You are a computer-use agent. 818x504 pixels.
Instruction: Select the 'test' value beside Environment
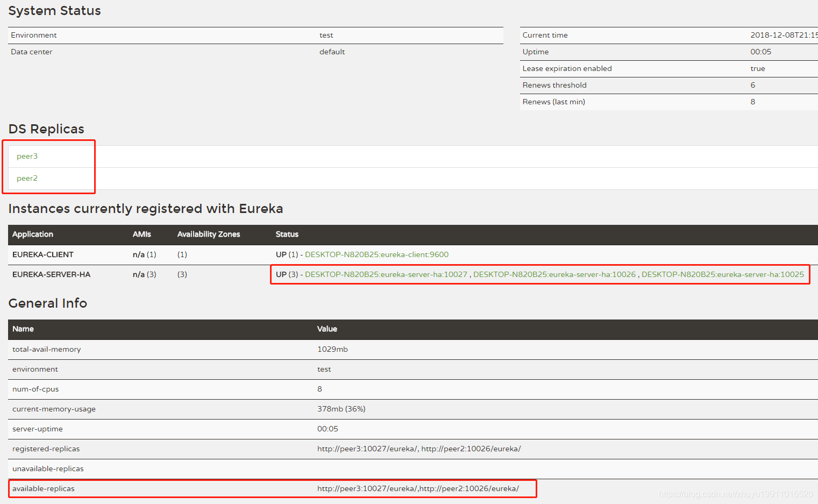coord(326,35)
